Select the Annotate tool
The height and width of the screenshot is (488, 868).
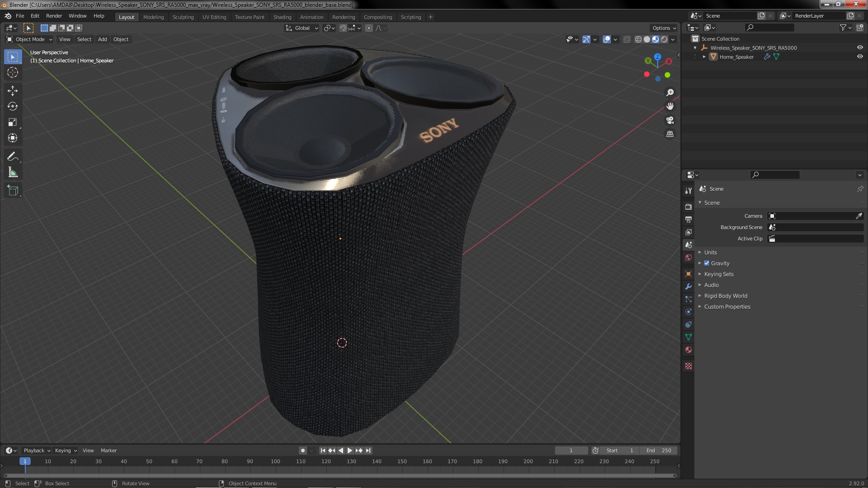point(13,157)
